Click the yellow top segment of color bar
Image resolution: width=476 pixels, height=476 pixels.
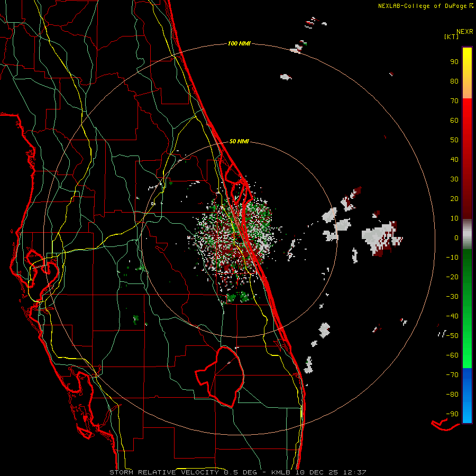click(467, 73)
